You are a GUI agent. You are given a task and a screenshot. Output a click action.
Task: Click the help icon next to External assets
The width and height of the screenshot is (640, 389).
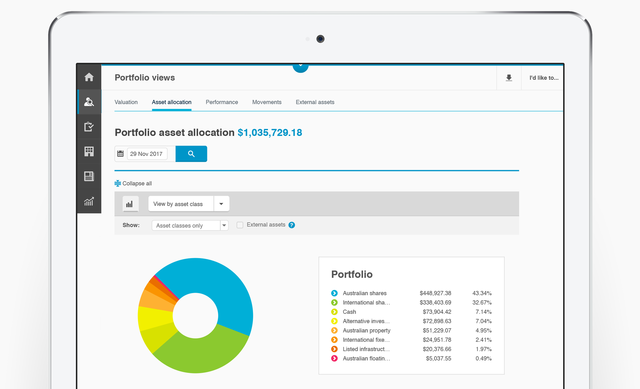click(x=291, y=225)
